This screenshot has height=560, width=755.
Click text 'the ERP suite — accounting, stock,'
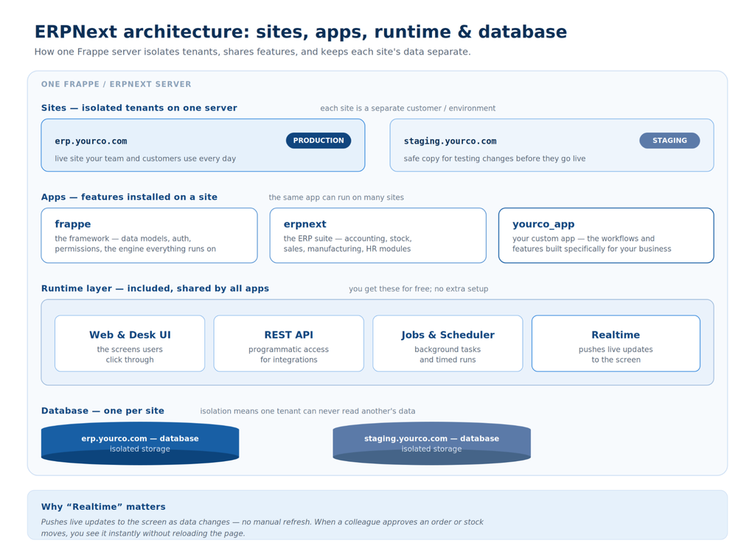(348, 238)
